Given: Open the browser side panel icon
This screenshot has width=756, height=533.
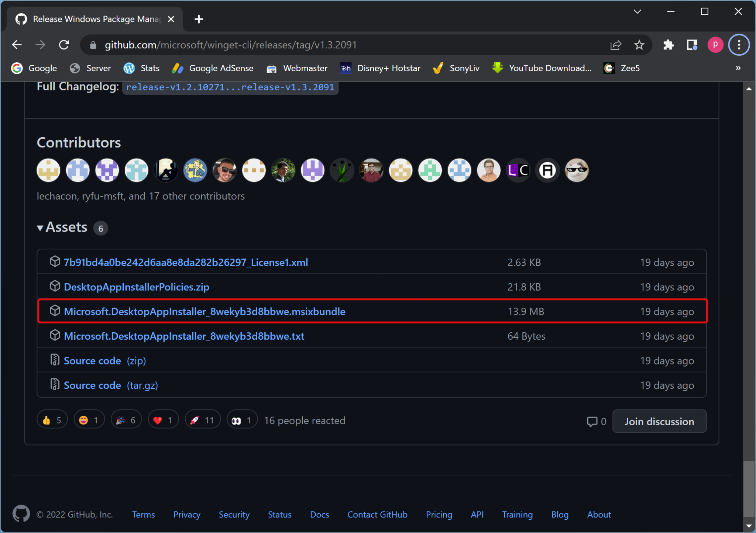Looking at the screenshot, I should coord(692,45).
